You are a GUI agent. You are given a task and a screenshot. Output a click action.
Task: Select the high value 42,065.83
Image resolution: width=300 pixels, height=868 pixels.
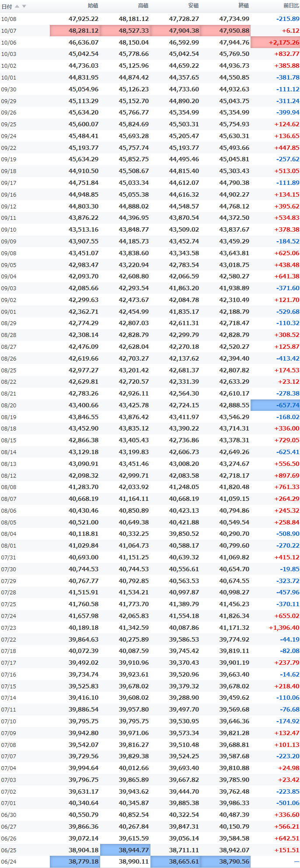pyautogui.click(x=134, y=616)
